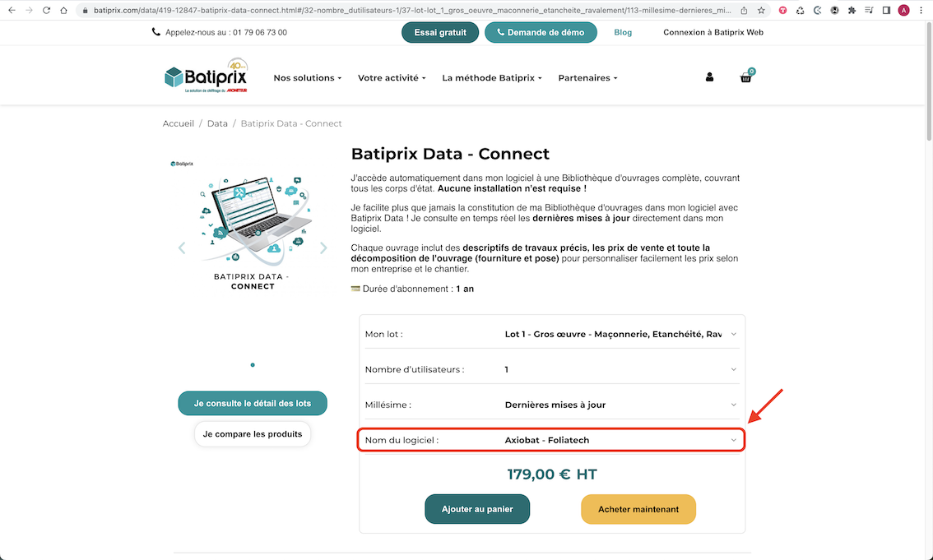The image size is (933, 560).
Task: Open the 'Partenaires' menu
Action: point(587,78)
